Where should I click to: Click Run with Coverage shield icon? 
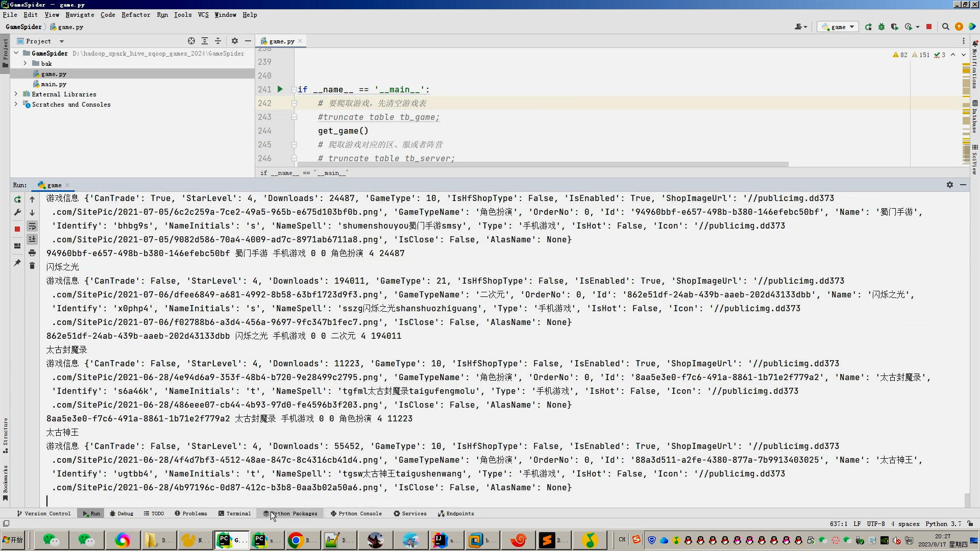point(894,27)
